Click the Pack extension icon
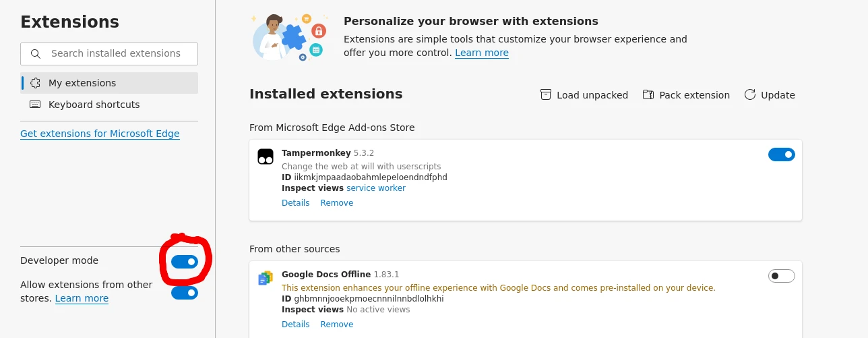The height and width of the screenshot is (338, 868). pyautogui.click(x=648, y=94)
